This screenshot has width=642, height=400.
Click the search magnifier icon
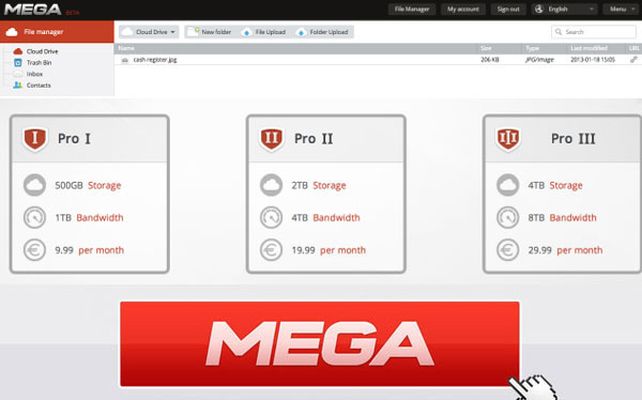[x=558, y=32]
